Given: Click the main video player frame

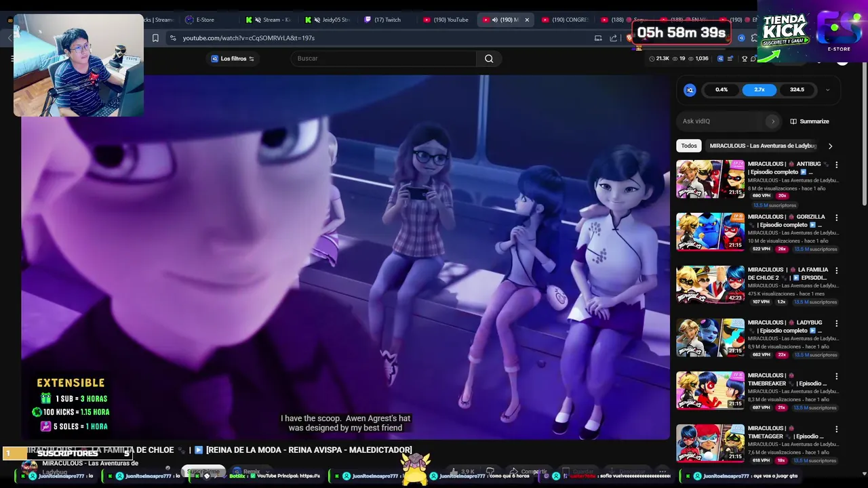Looking at the screenshot, I should (x=345, y=258).
